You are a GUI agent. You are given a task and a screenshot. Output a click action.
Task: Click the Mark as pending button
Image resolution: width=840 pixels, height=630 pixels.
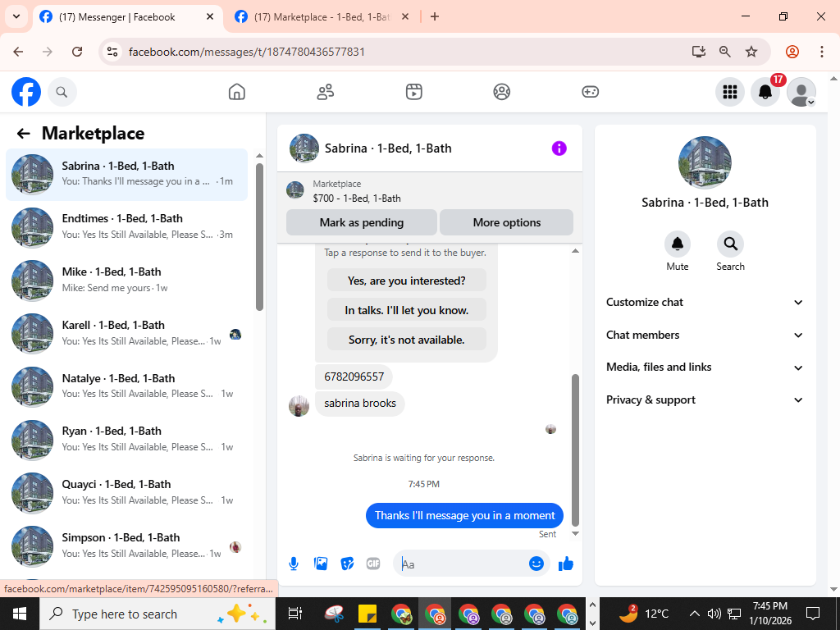(362, 222)
